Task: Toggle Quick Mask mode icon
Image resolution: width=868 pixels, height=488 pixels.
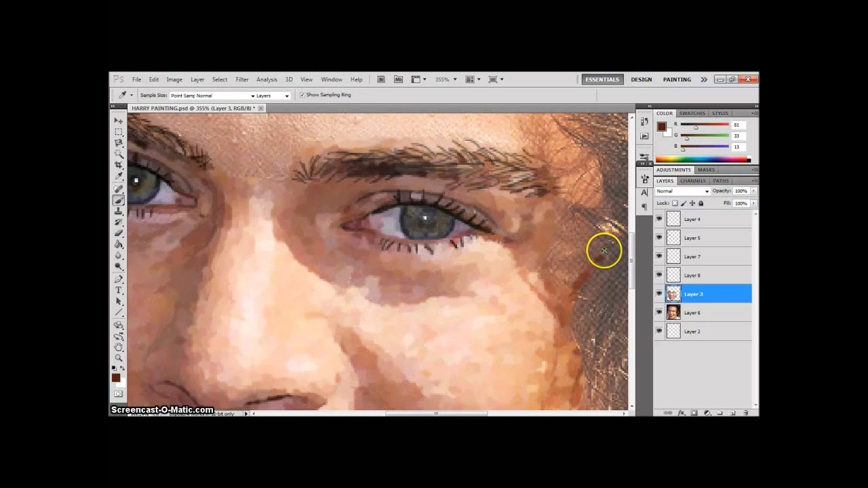Action: click(119, 394)
